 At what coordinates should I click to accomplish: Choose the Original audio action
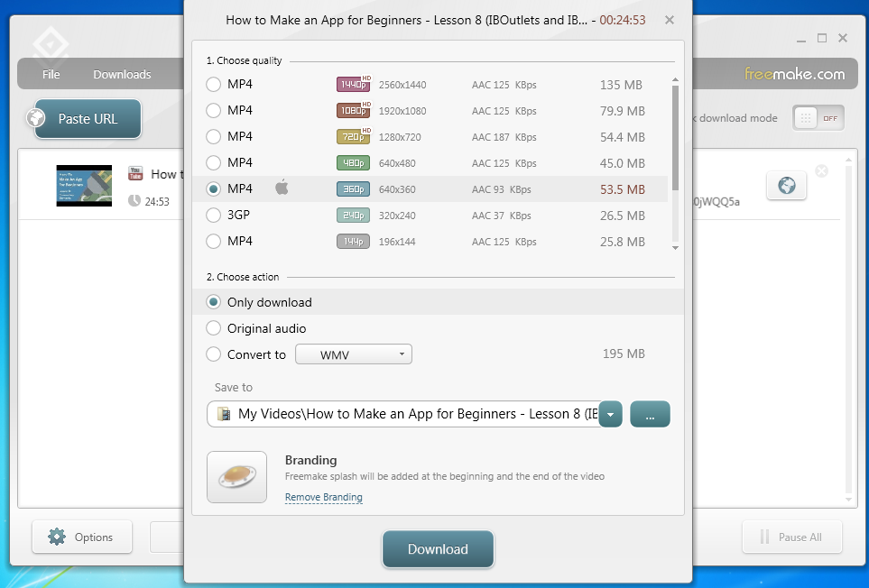(213, 328)
